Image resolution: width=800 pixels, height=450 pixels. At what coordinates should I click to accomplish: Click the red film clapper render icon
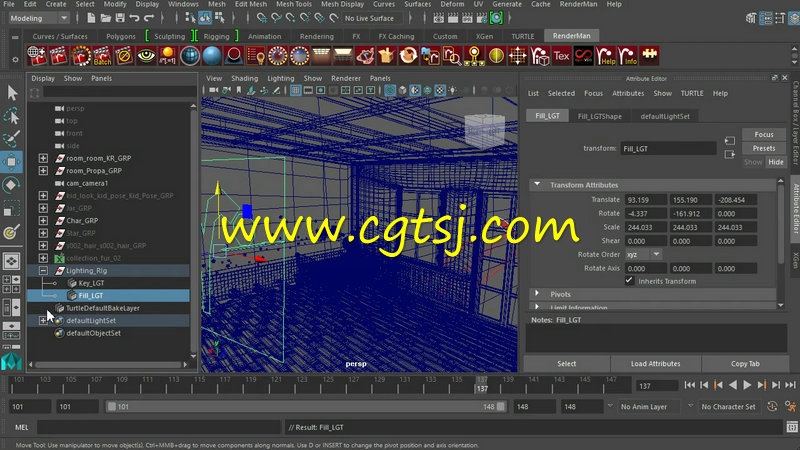pyautogui.click(x=58, y=56)
